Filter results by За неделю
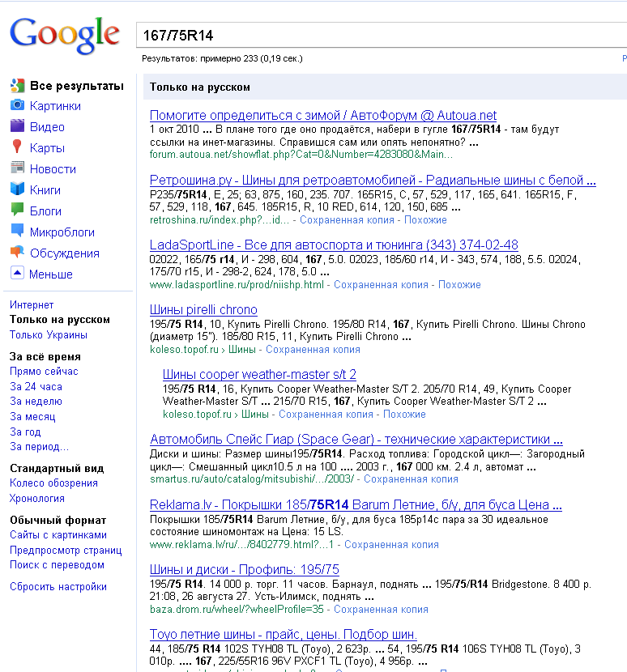The height and width of the screenshot is (672, 627). 36,401
